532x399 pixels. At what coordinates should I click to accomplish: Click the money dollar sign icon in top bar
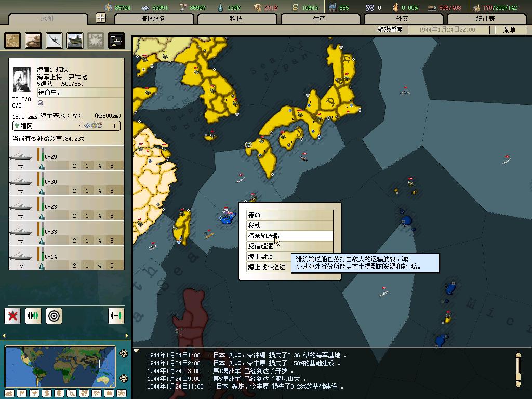296,7
